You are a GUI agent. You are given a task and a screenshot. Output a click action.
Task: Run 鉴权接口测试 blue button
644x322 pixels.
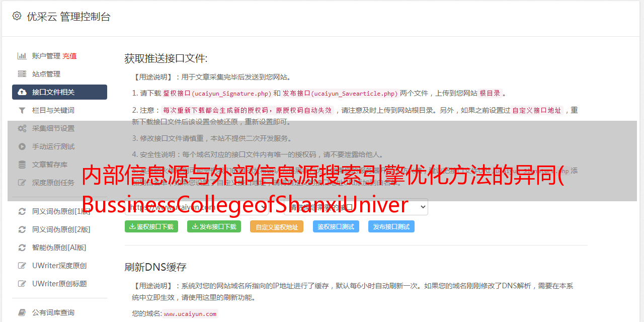336,226
